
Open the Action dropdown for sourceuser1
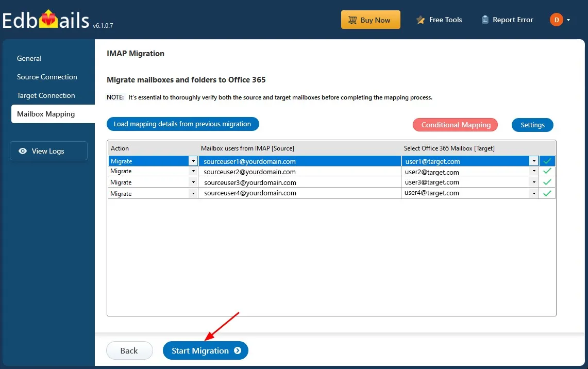[x=193, y=161]
